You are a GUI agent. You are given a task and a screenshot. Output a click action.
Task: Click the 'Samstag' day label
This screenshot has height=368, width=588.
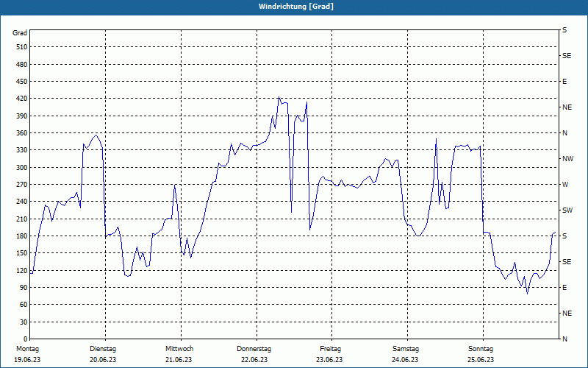[x=406, y=349]
